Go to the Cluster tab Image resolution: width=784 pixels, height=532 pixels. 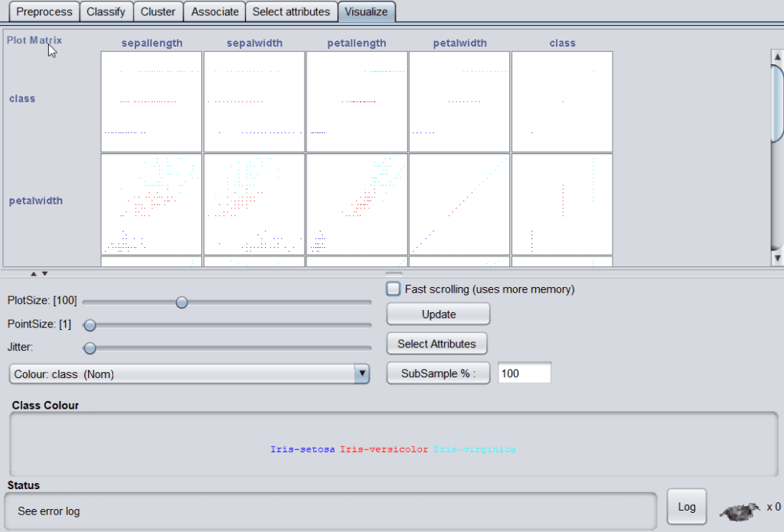[158, 11]
